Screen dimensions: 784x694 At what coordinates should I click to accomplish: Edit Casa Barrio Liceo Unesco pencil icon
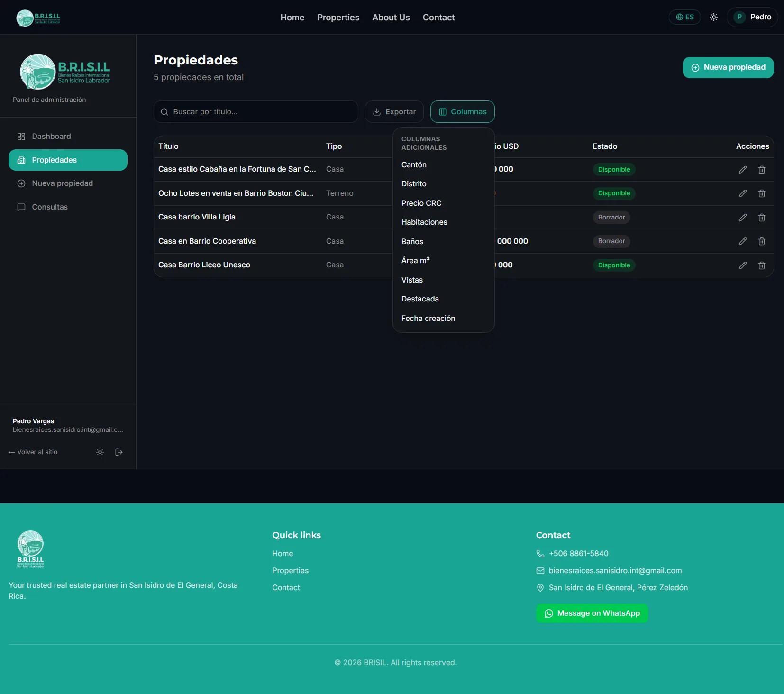[x=743, y=265]
